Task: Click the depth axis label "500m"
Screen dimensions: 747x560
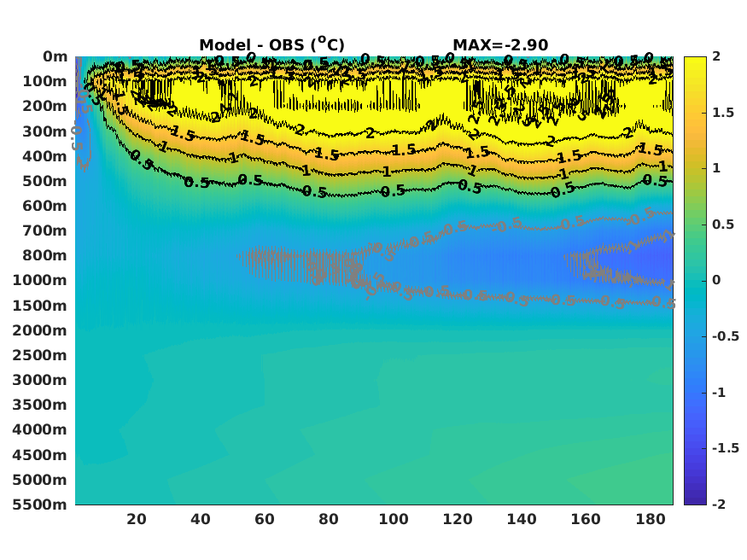Action: click(44, 181)
